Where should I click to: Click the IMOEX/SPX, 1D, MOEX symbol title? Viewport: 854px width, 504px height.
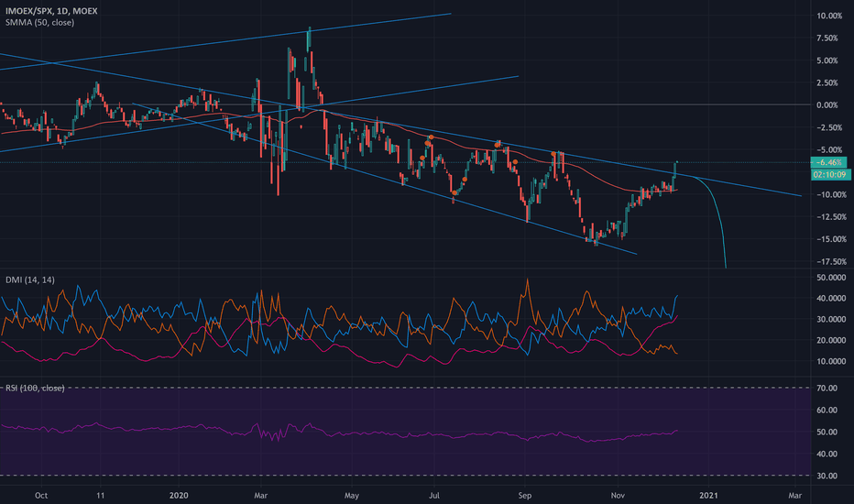point(51,11)
